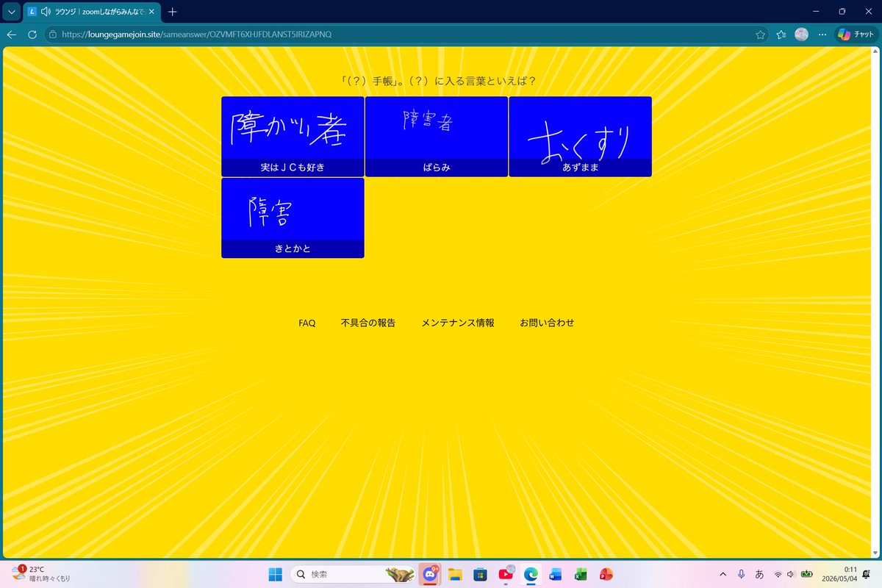Click the question text about 手帳
The width and height of the screenshot is (882, 588).
(438, 81)
